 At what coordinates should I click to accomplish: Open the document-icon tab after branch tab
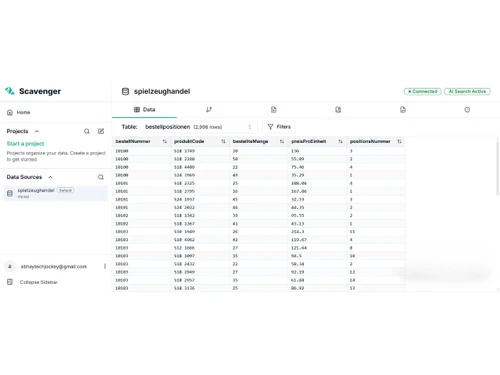(x=273, y=110)
